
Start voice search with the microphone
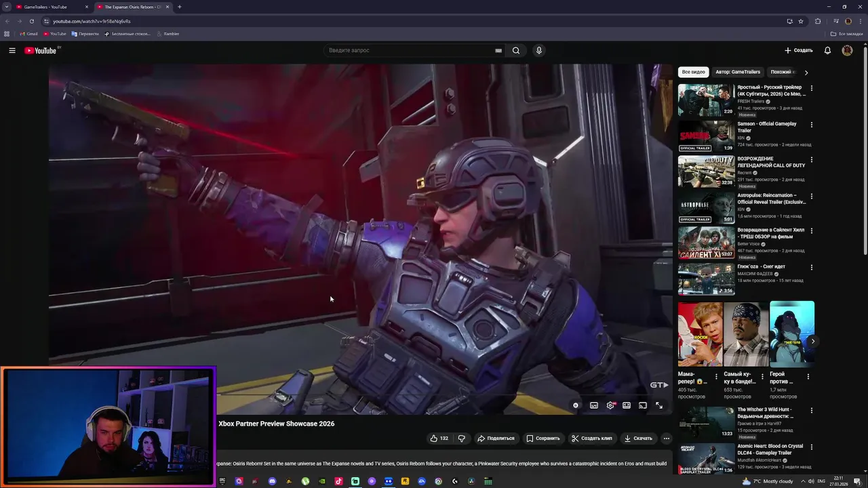539,50
